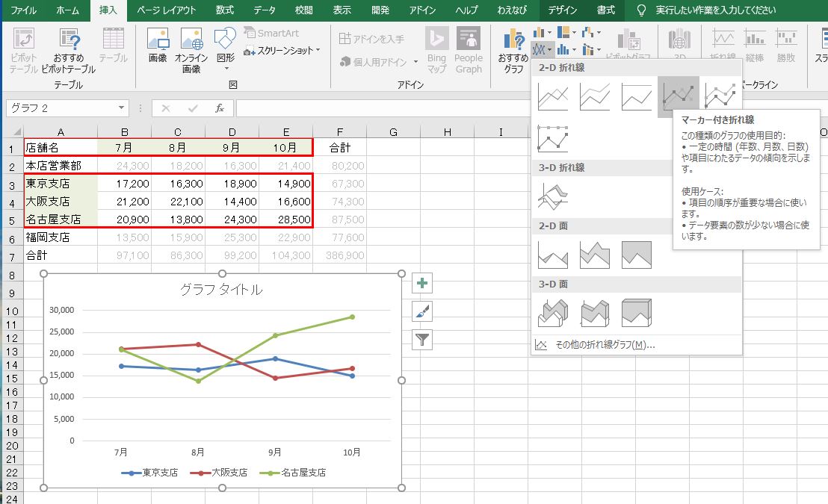Click the People Graph button

(469, 51)
